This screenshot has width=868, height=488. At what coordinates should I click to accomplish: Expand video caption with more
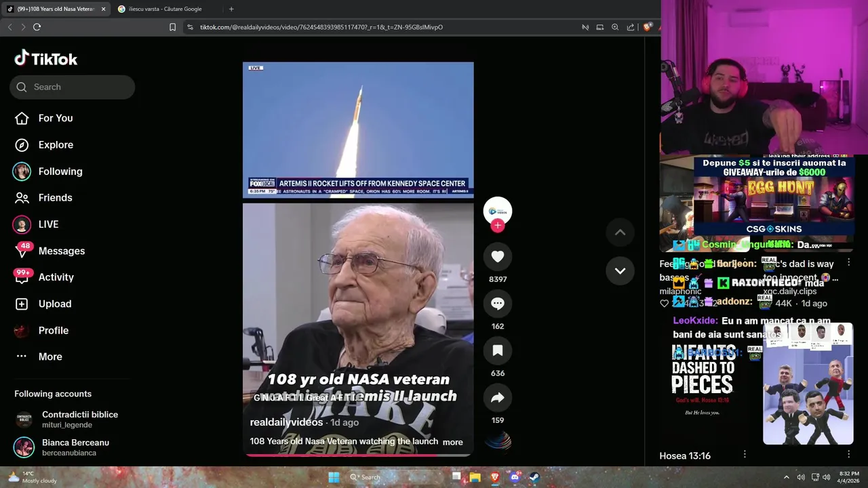[452, 442]
